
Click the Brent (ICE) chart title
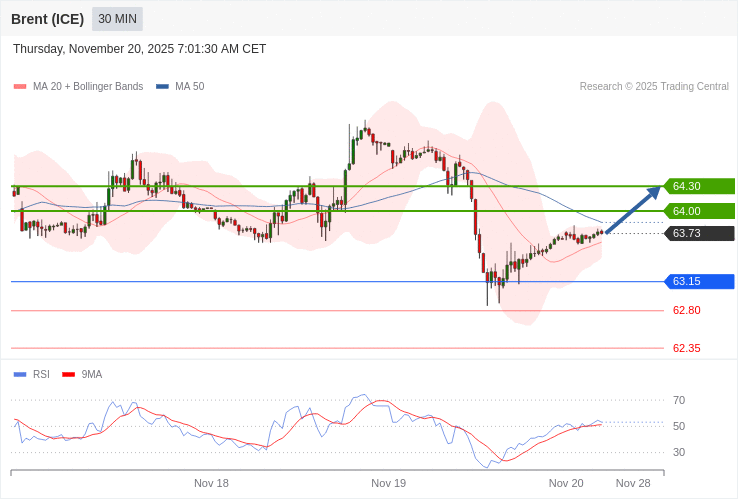pyautogui.click(x=47, y=19)
